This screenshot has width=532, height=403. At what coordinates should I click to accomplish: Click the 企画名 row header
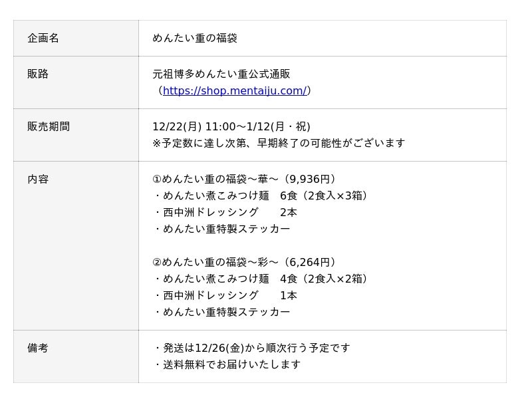pos(43,39)
